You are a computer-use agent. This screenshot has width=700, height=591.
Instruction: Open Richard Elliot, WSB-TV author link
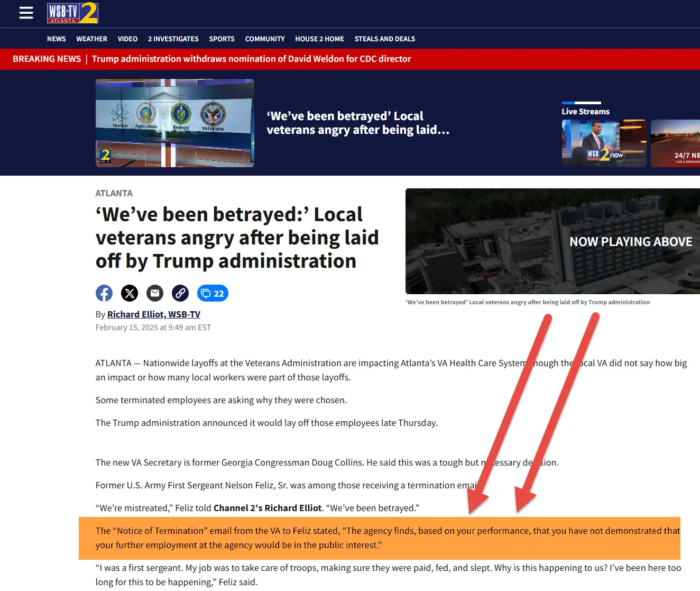pos(154,314)
